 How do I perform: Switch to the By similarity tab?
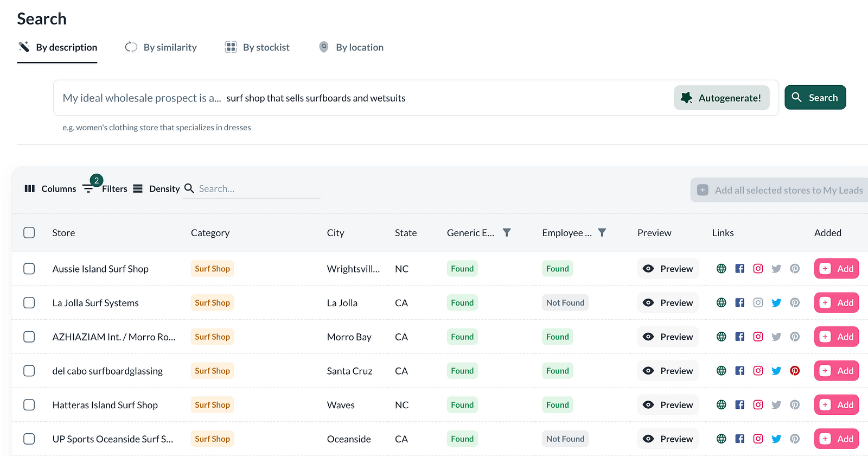click(x=161, y=47)
